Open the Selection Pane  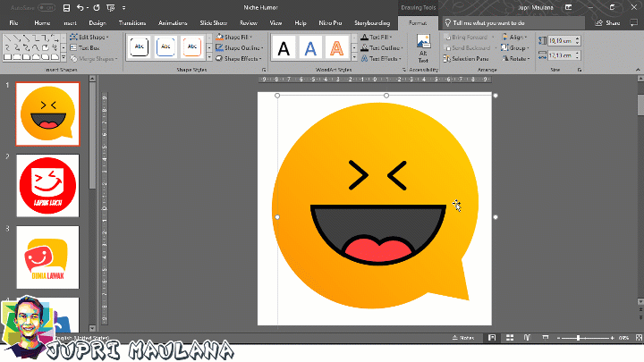click(469, 59)
